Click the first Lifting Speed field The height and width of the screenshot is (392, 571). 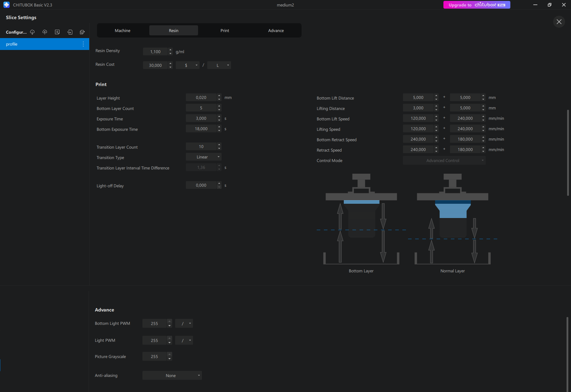click(418, 128)
